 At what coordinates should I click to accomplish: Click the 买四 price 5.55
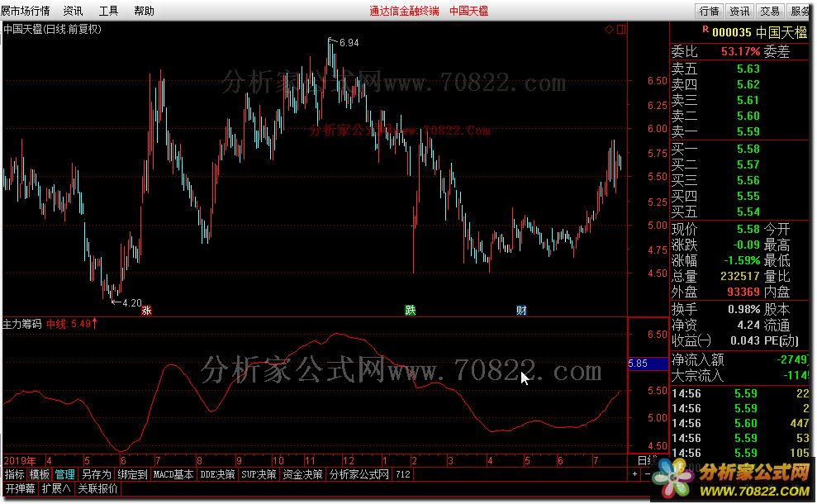coord(748,196)
